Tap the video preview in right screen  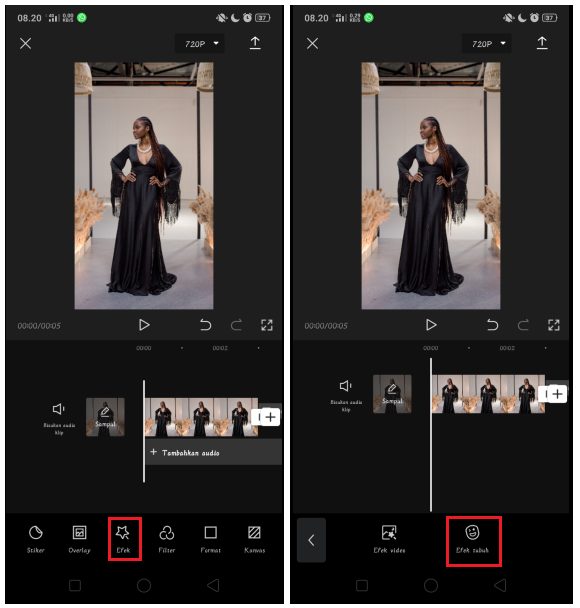tap(431, 186)
